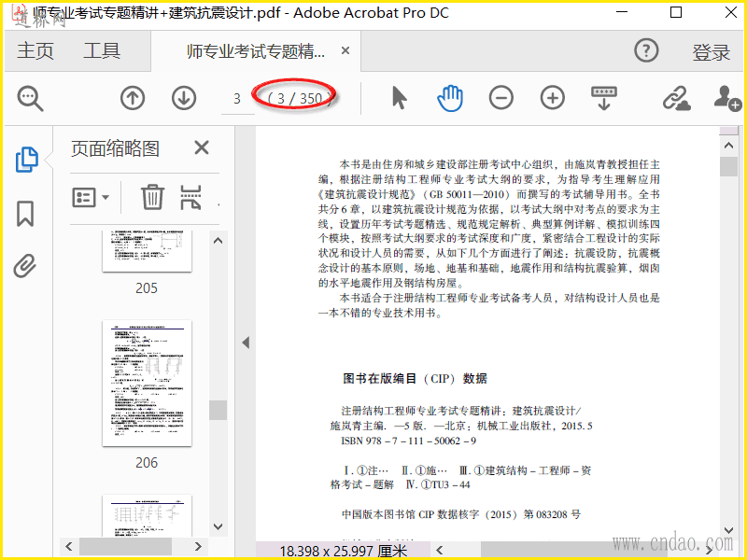Zoom out with the minus icon

tap(501, 98)
